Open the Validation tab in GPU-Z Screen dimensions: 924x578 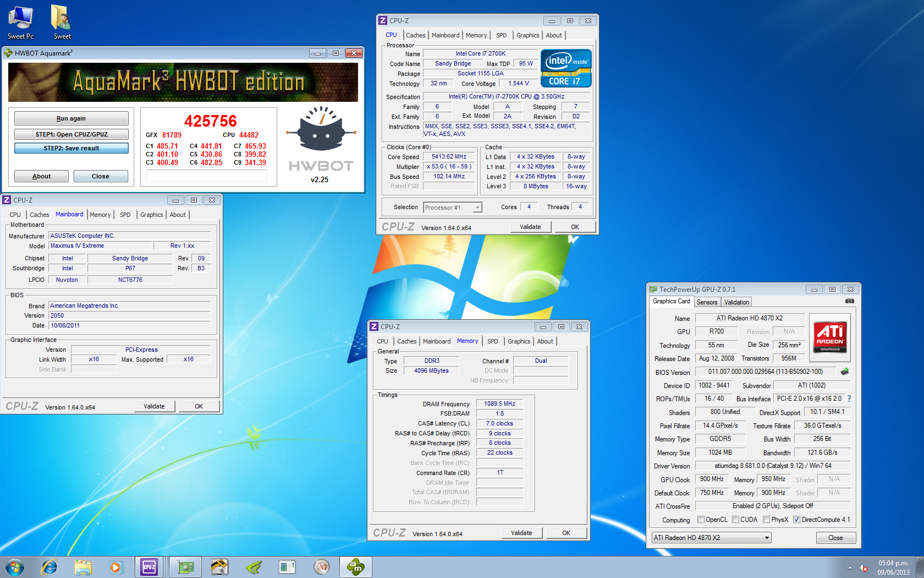coord(736,302)
